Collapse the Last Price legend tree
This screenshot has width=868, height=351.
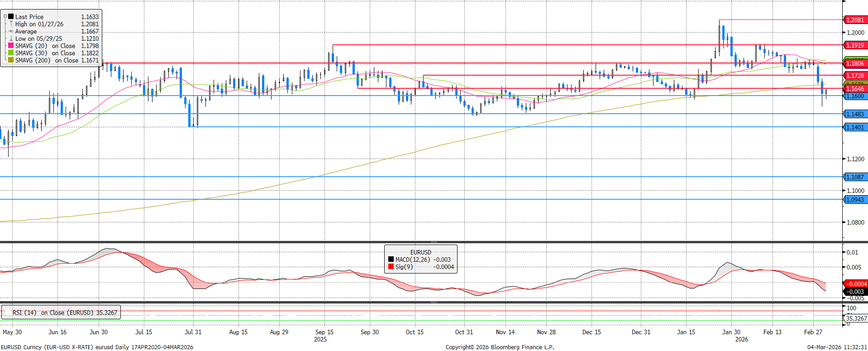click(x=5, y=17)
